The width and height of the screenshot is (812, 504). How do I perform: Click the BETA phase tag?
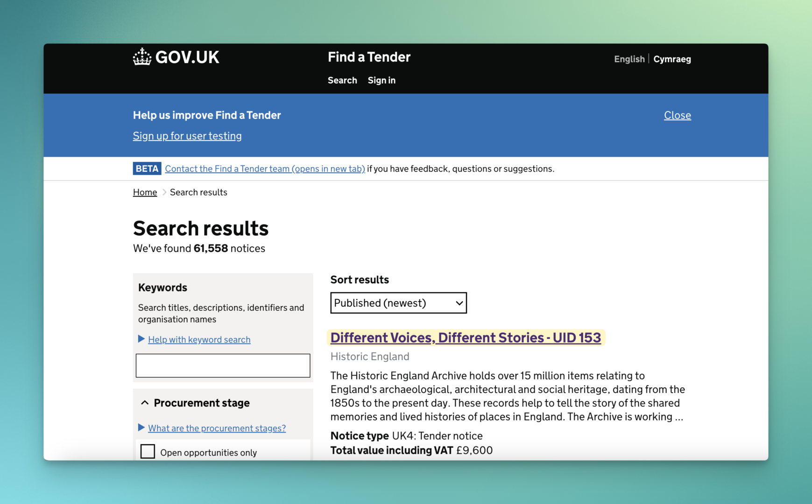[147, 169]
